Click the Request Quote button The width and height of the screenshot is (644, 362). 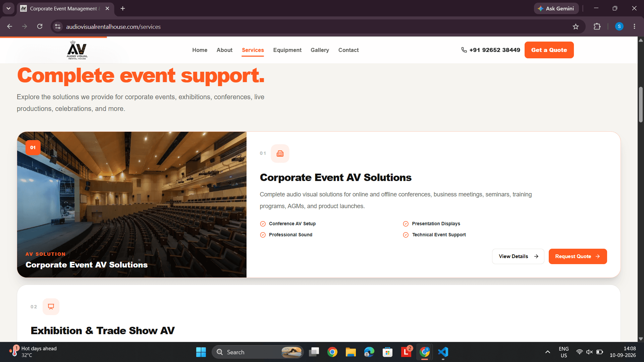coord(578,256)
